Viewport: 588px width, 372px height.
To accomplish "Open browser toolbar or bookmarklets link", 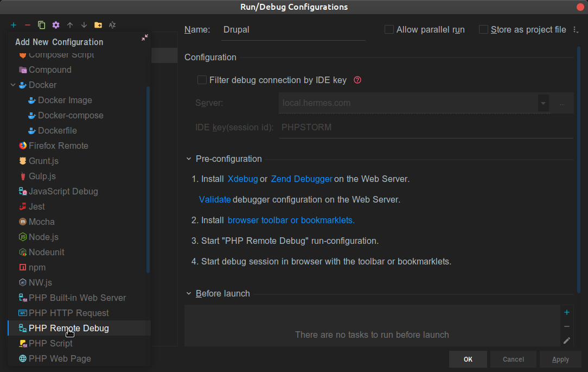I will coord(291,220).
